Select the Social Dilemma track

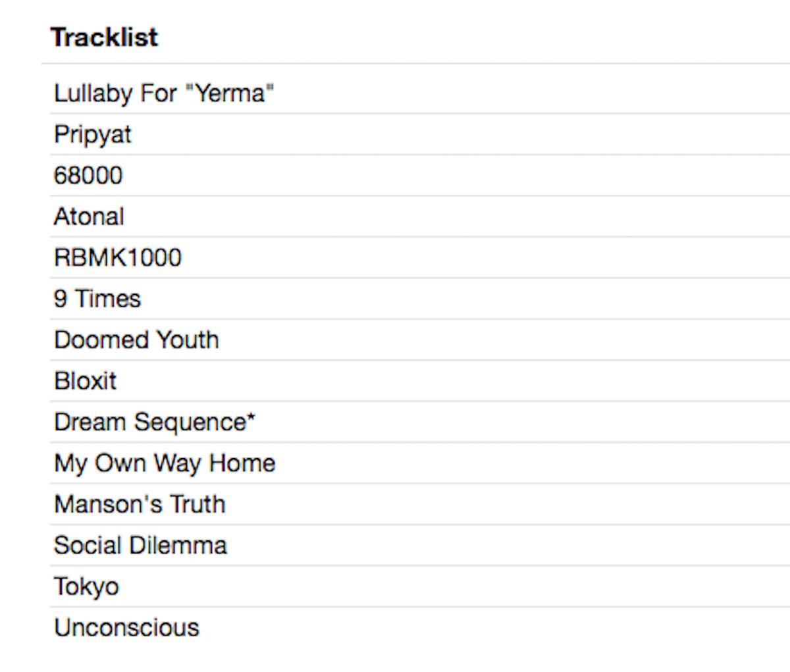pos(140,546)
